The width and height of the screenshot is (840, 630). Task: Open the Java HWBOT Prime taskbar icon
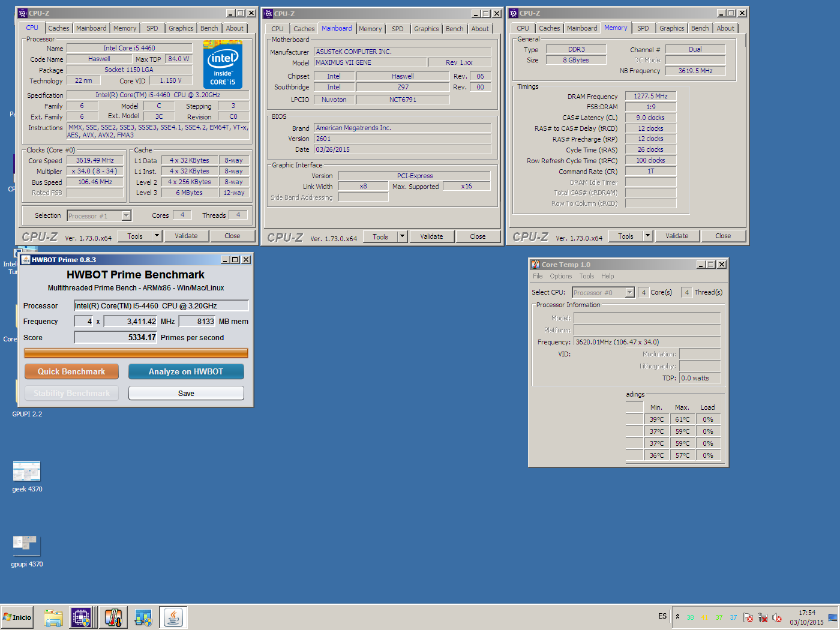coord(173,617)
